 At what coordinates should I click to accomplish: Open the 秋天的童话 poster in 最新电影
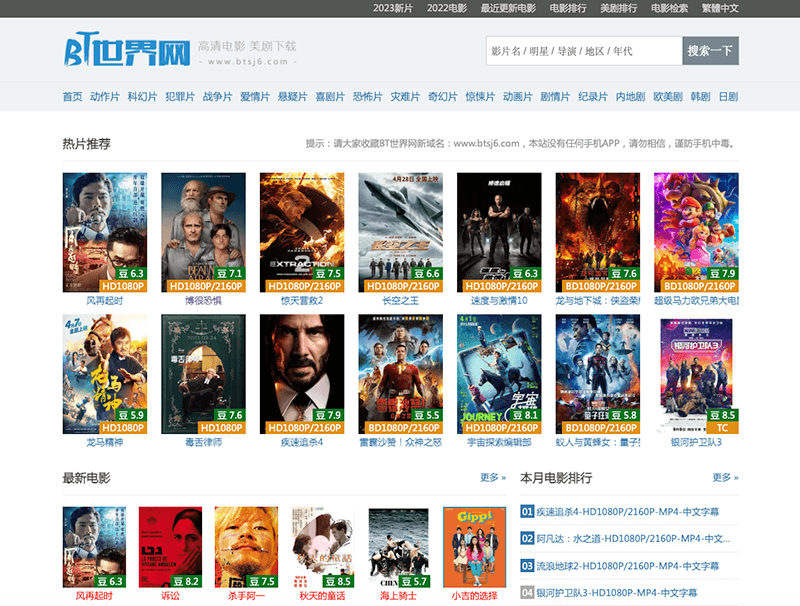[x=322, y=547]
